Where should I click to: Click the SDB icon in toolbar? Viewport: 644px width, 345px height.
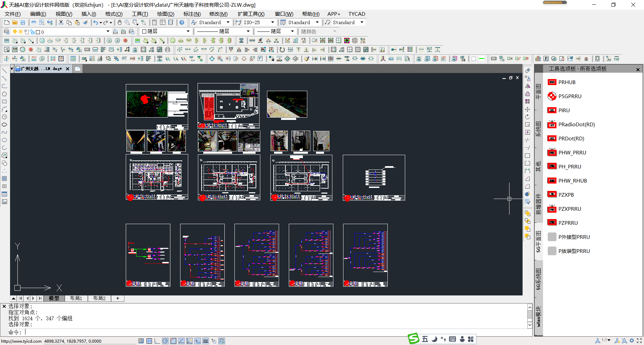87,50
